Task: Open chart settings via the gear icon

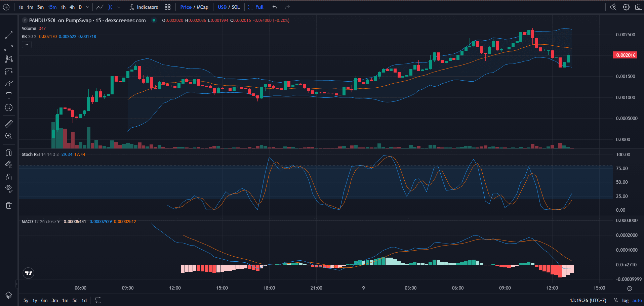Action: coord(626,7)
